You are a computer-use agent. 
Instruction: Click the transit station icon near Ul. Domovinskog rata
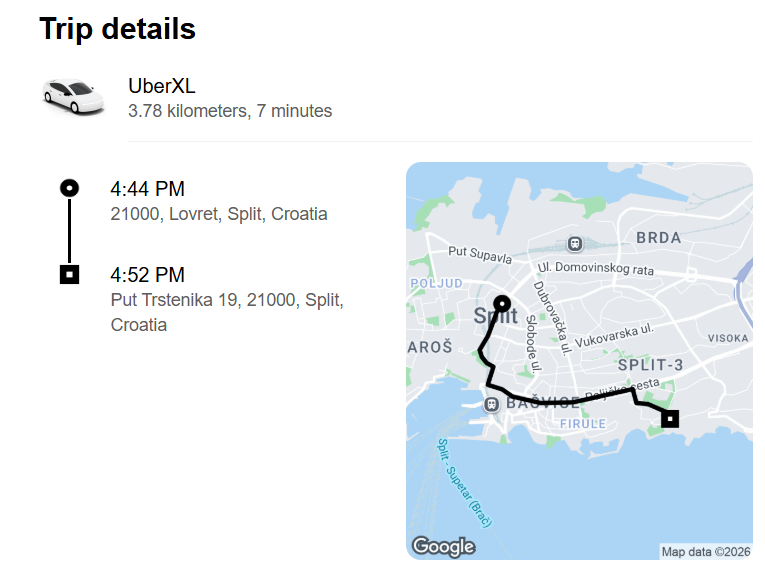click(x=575, y=244)
